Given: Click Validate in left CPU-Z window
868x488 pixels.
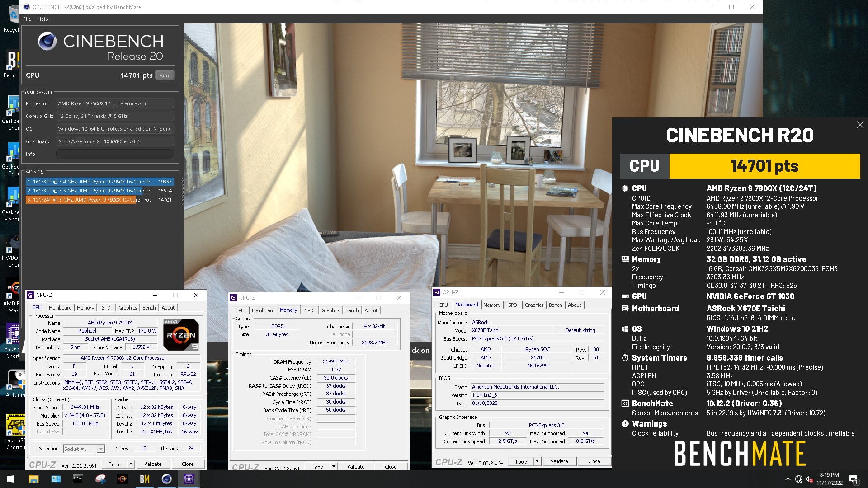Looking at the screenshot, I should (153, 464).
